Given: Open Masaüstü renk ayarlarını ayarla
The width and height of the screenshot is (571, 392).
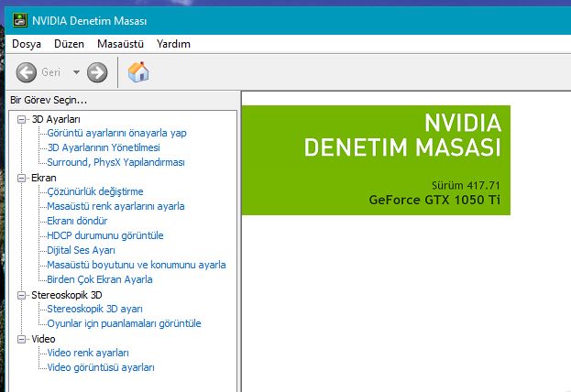Looking at the screenshot, I should [x=115, y=206].
